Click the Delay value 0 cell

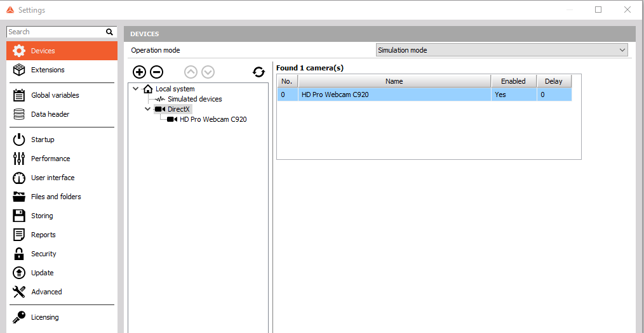click(x=554, y=95)
